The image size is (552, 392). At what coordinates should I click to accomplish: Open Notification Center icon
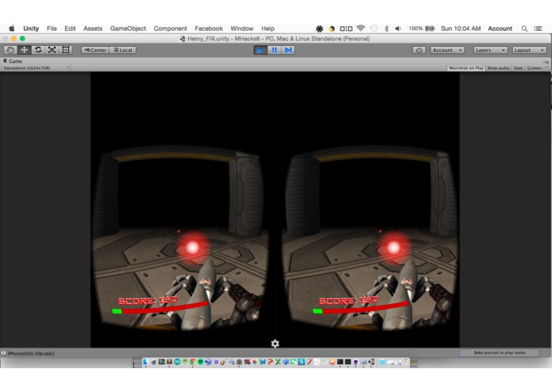click(538, 29)
